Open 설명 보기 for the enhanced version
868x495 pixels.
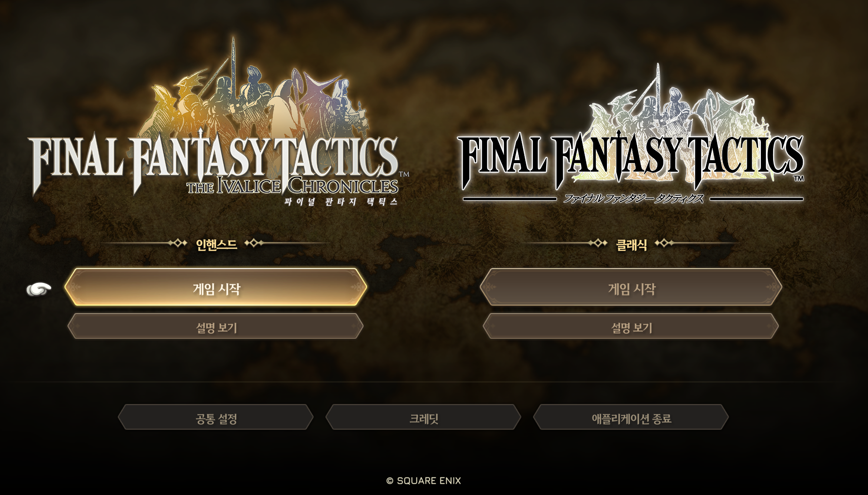coord(215,326)
